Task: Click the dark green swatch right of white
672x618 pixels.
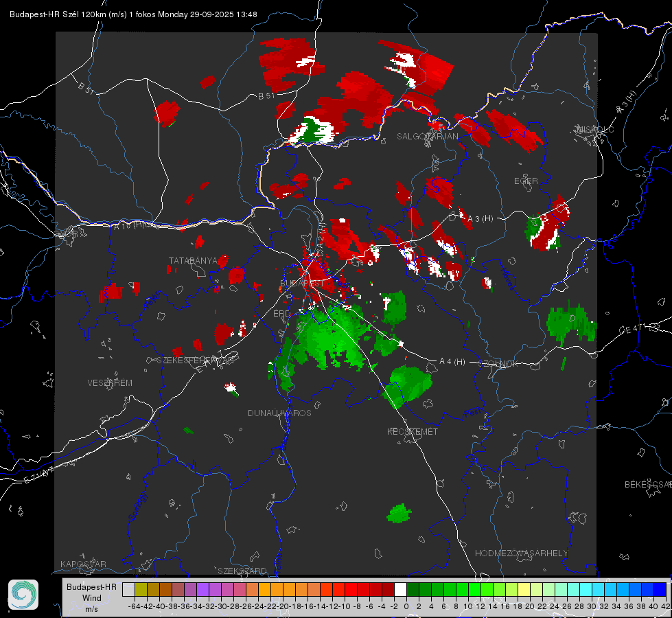Action: click(413, 589)
